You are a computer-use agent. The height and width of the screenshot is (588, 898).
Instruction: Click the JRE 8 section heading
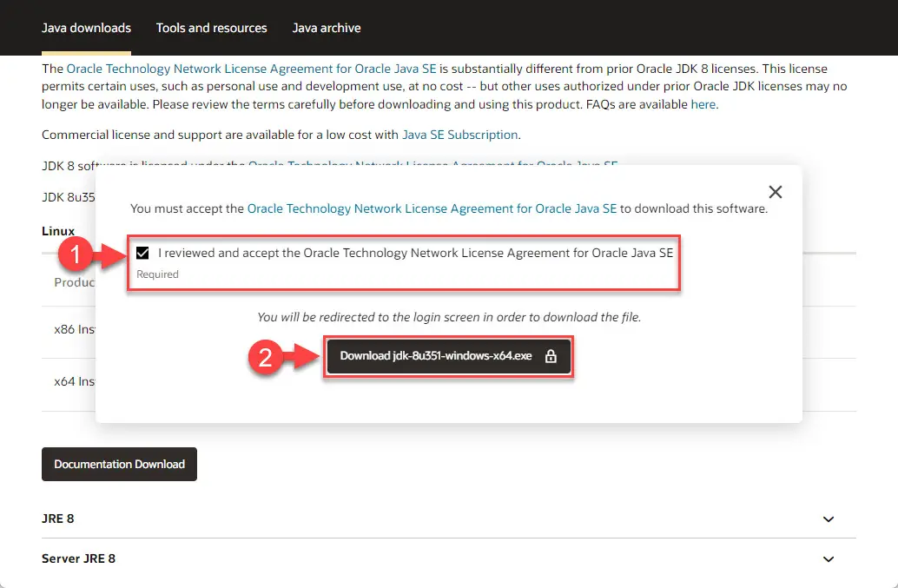point(58,519)
